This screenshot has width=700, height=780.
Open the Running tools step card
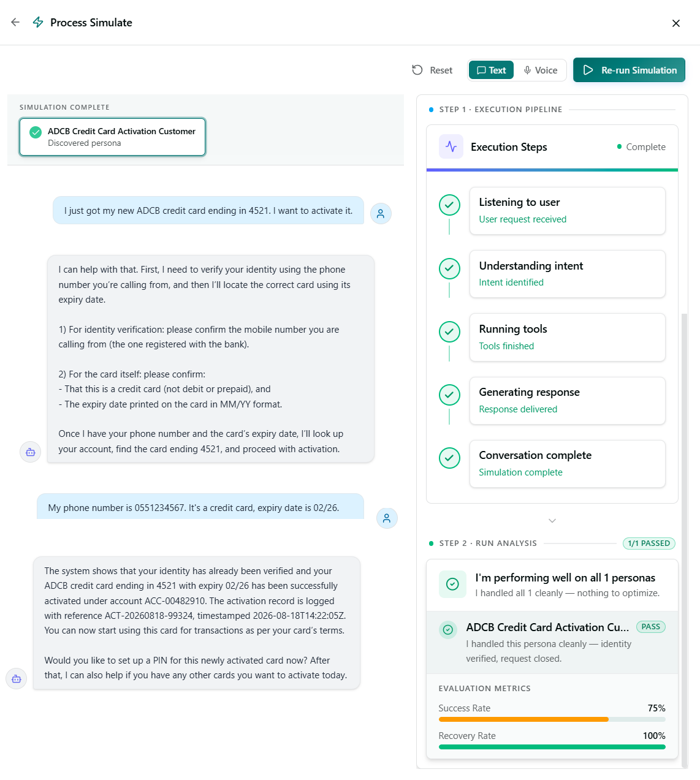click(x=568, y=337)
